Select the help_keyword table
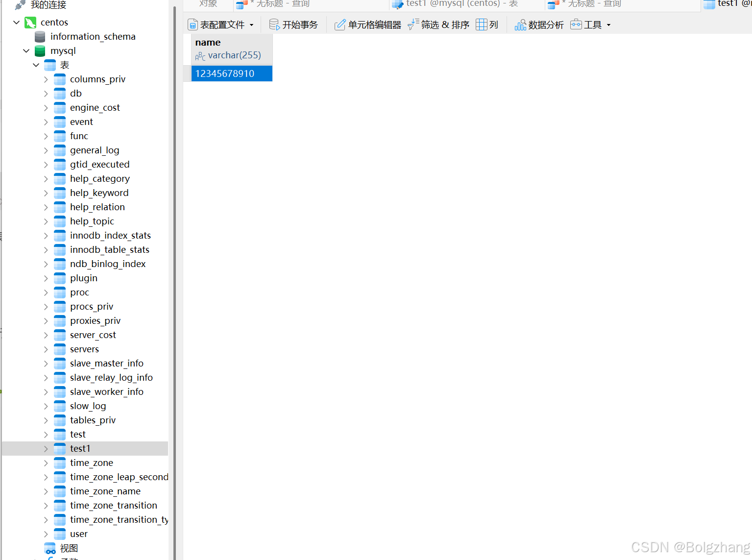752x560 pixels. coord(99,193)
